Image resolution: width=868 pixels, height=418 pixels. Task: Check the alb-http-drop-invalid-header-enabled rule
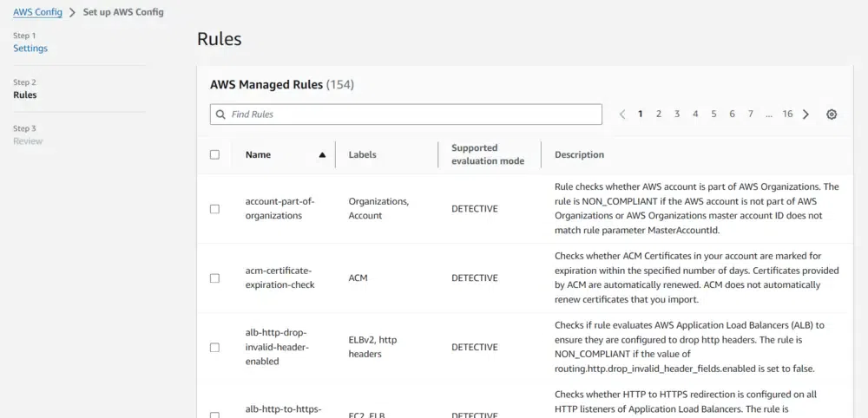pos(214,347)
